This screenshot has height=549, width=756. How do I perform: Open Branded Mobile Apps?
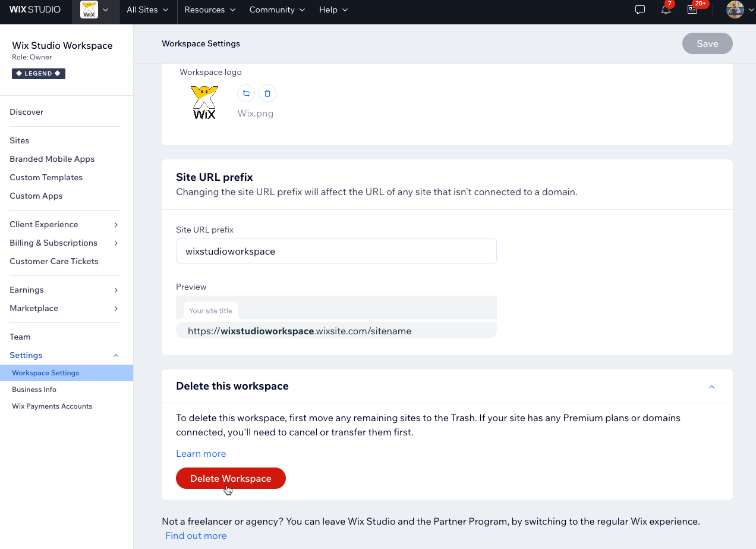(52, 159)
